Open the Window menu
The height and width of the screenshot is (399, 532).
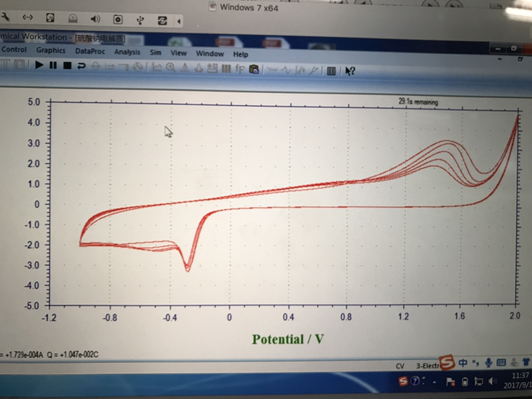[210, 54]
